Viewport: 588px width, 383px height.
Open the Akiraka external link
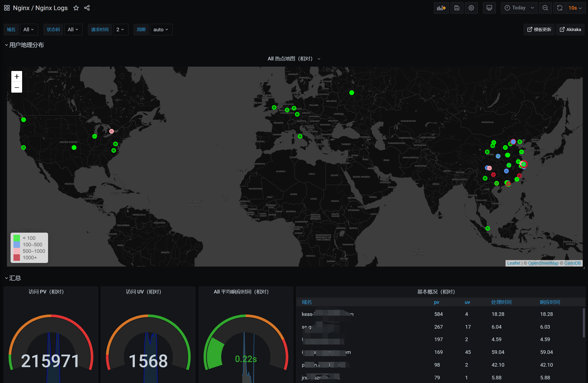(x=570, y=29)
